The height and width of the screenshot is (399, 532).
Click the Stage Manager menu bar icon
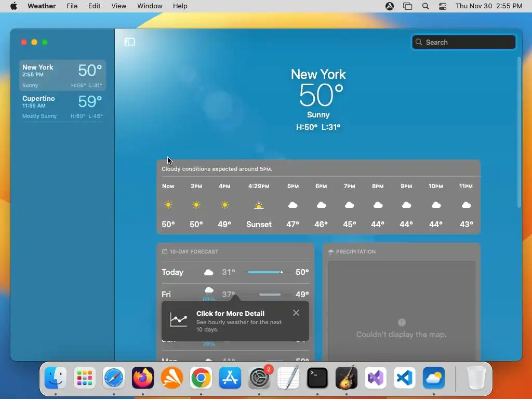click(407, 6)
